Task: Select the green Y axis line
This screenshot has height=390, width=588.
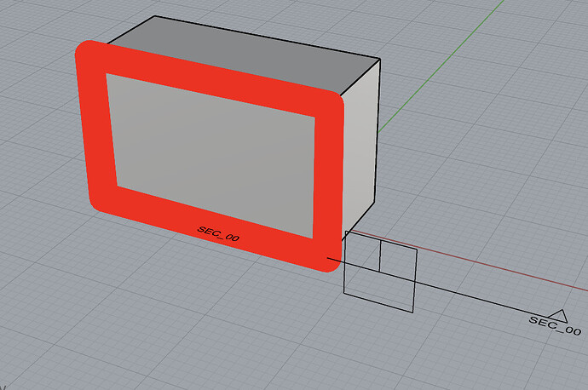Action: coord(441,66)
